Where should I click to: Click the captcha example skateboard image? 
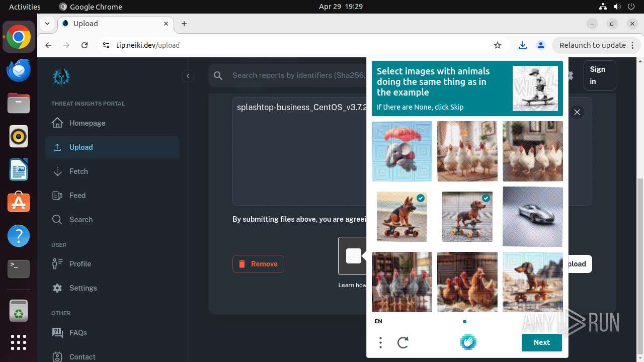[x=535, y=88]
